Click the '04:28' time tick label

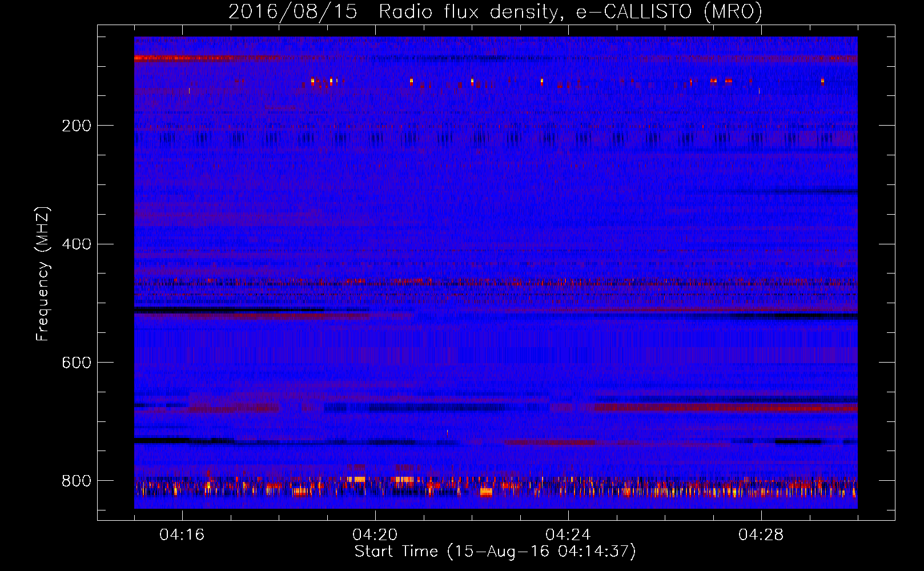click(761, 534)
